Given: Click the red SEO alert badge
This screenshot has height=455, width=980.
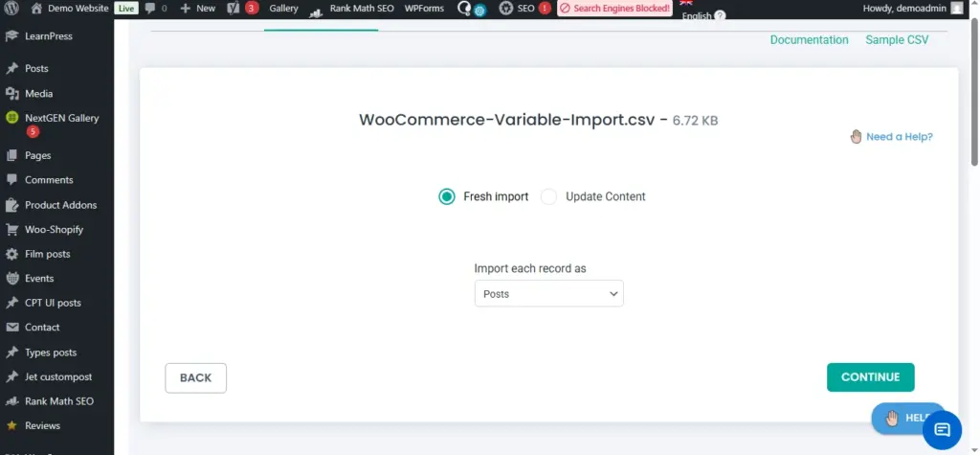Looking at the screenshot, I should tap(545, 9).
